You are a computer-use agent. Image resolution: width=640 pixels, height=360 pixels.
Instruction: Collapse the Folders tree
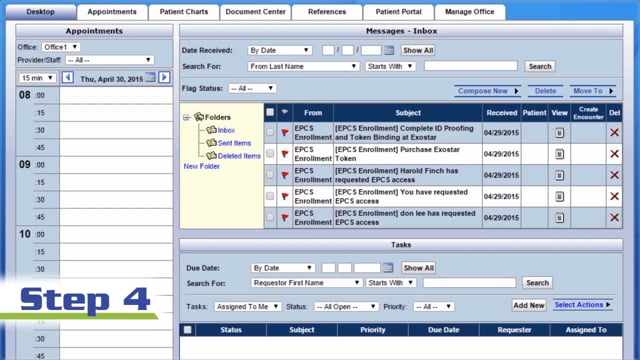(x=187, y=118)
